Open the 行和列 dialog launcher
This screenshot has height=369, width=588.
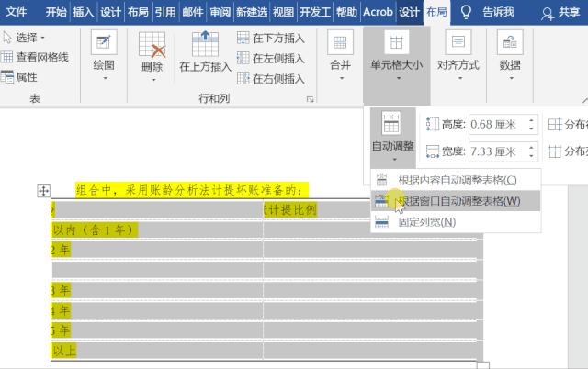coord(311,99)
